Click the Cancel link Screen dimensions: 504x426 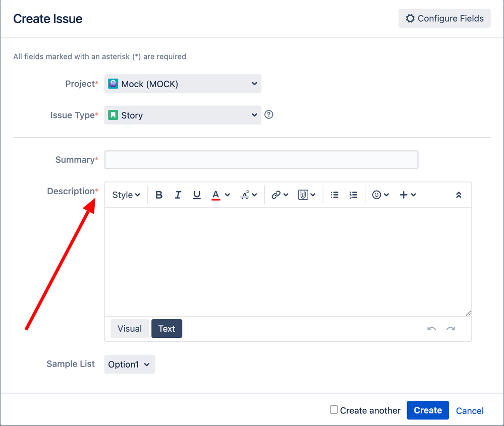pyautogui.click(x=470, y=410)
